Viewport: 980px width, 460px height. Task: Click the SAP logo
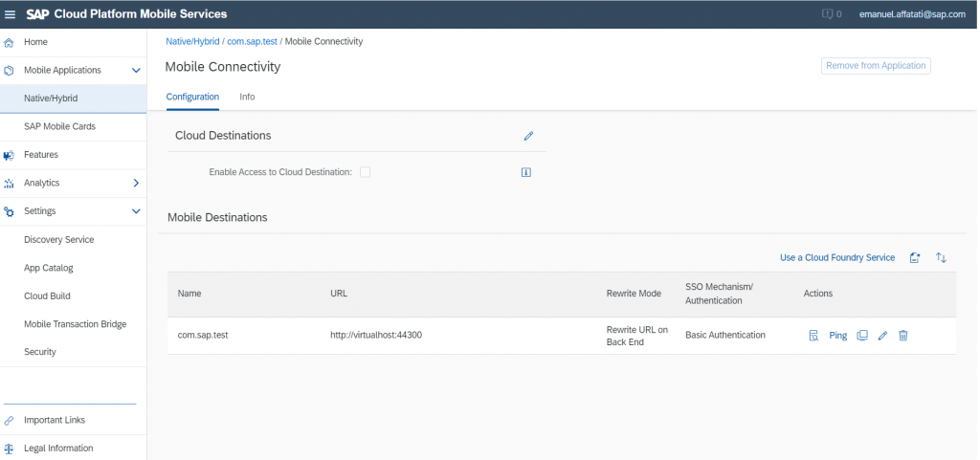[37, 14]
